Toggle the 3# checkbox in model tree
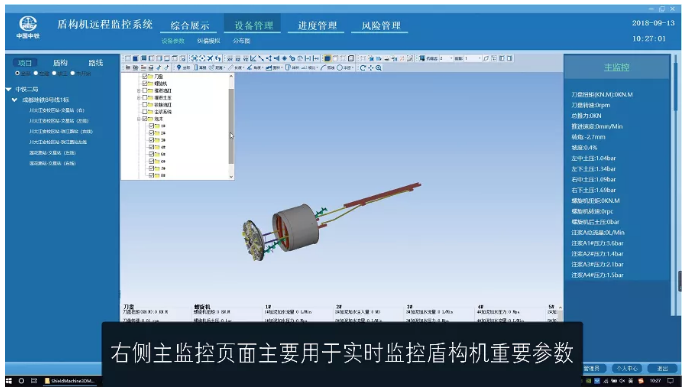 coord(152,140)
